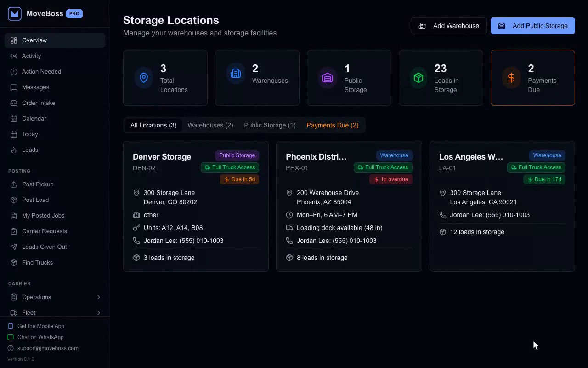Click the support@moveboss.com email link
Screen dimensions: 588x368
(43, 348)
